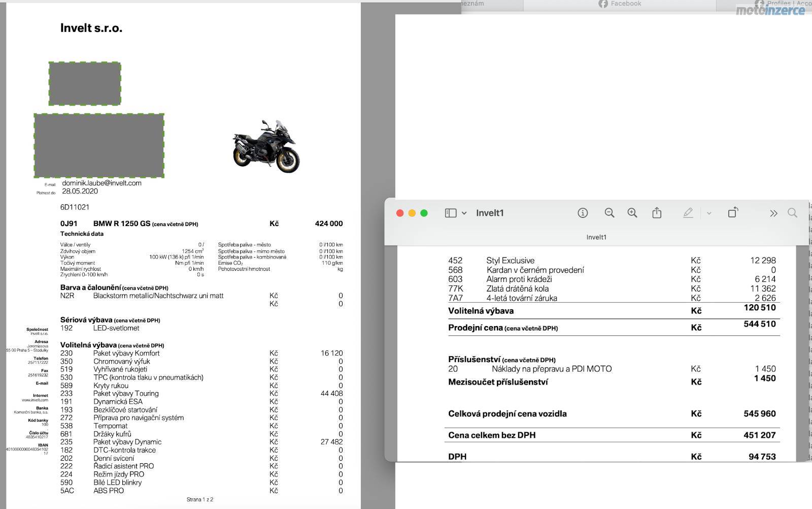Click the Invelt1 document title

[x=490, y=213]
